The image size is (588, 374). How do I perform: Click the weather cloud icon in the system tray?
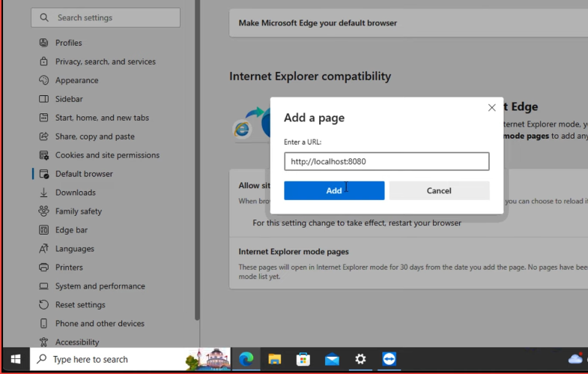[575, 359]
